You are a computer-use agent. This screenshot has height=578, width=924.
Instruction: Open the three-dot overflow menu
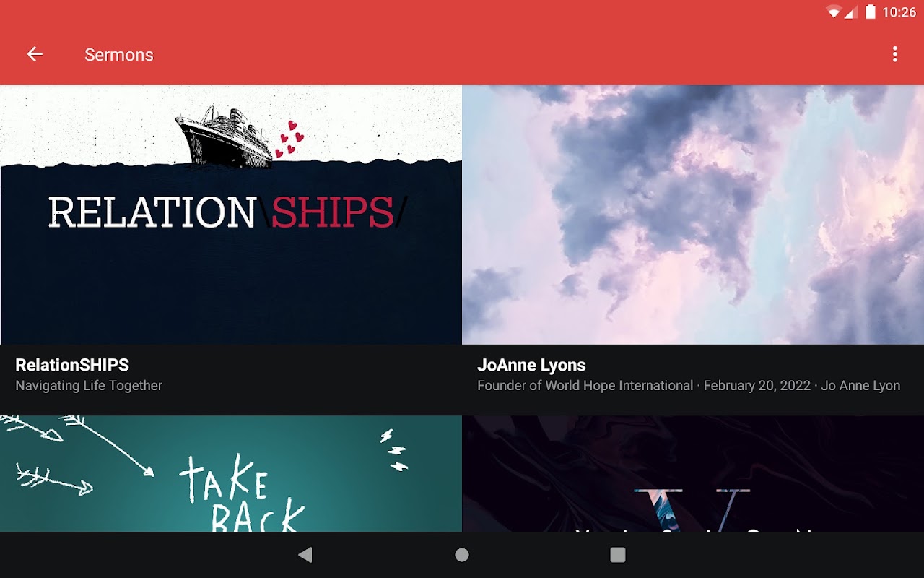[x=895, y=54]
